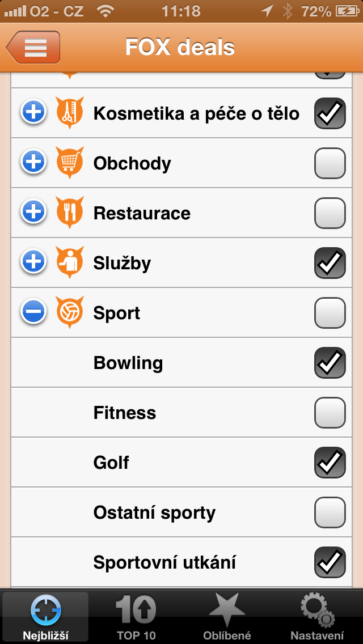This screenshot has width=363, height=644.
Task: Switch to the Oblíbené favorites tab
Action: tap(227, 618)
